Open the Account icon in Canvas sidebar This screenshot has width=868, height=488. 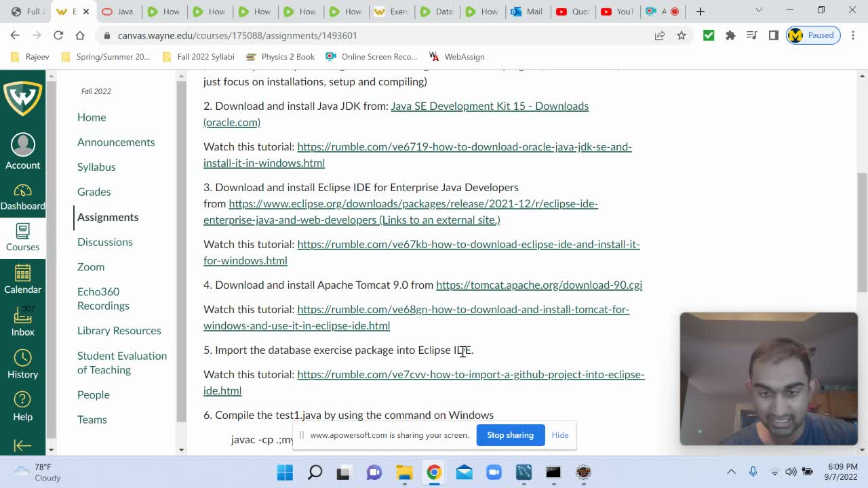tap(22, 152)
